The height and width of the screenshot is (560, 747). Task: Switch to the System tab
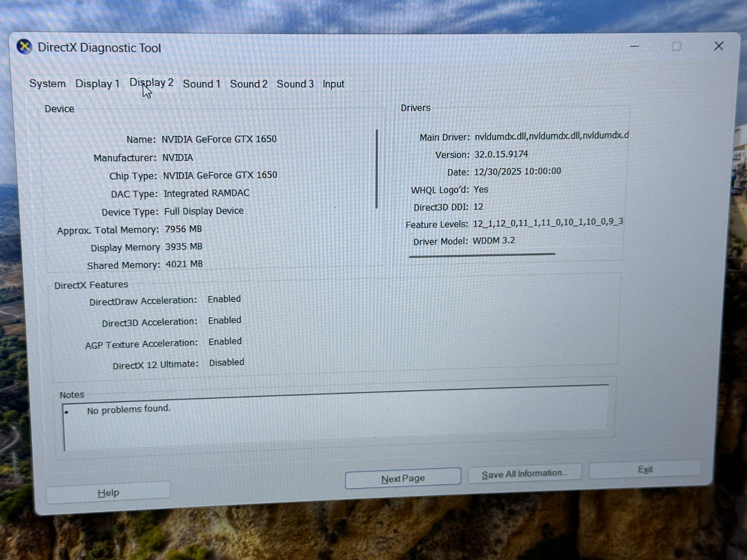click(x=47, y=84)
